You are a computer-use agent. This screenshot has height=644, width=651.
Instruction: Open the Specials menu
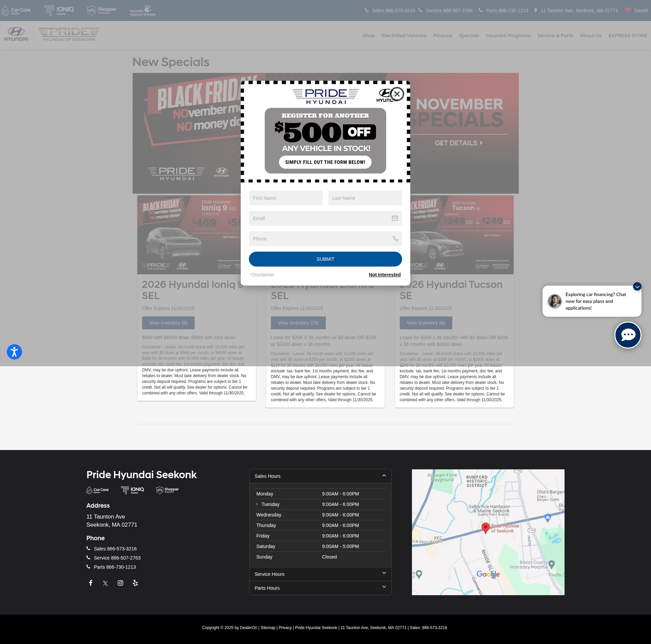pos(469,36)
